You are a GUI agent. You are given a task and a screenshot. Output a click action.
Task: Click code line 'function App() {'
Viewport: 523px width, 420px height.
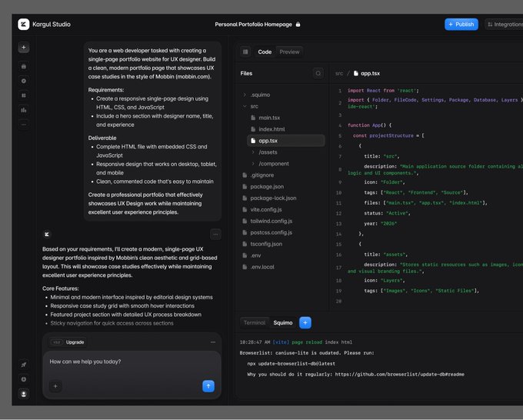point(370,125)
